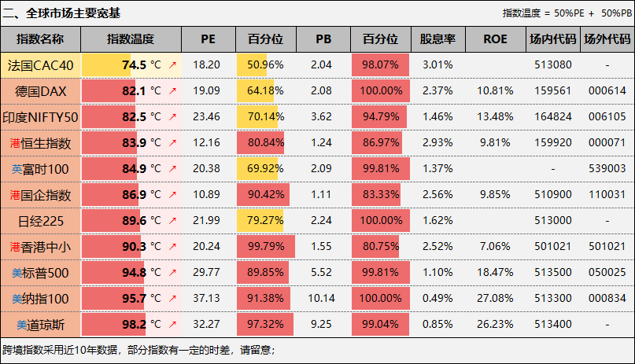Click the 指数温度 column header

[x=131, y=39]
